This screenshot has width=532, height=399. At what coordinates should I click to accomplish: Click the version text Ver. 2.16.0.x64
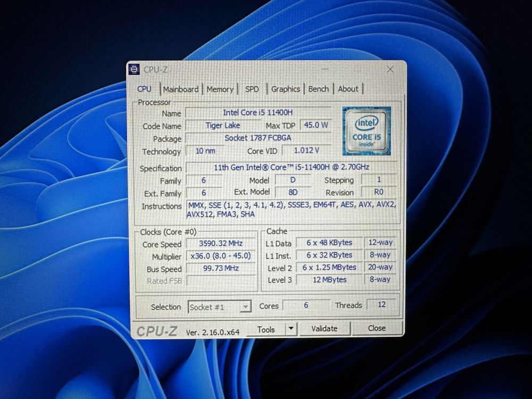[213, 332]
